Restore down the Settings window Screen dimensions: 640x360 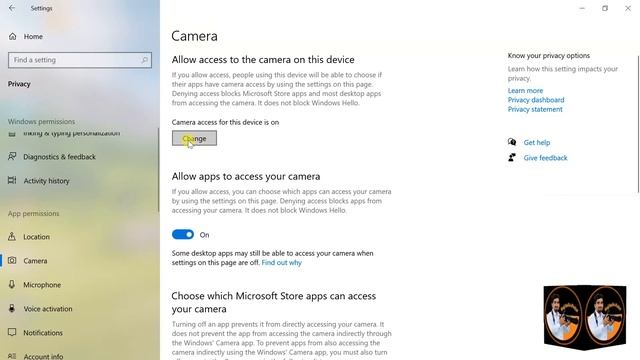coord(605,8)
